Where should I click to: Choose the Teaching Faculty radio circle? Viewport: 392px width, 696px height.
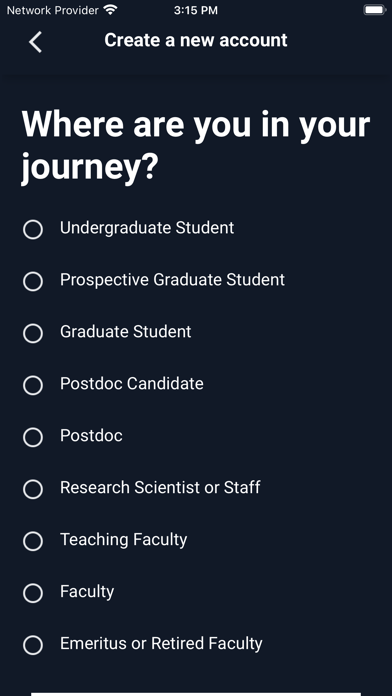(x=33, y=541)
